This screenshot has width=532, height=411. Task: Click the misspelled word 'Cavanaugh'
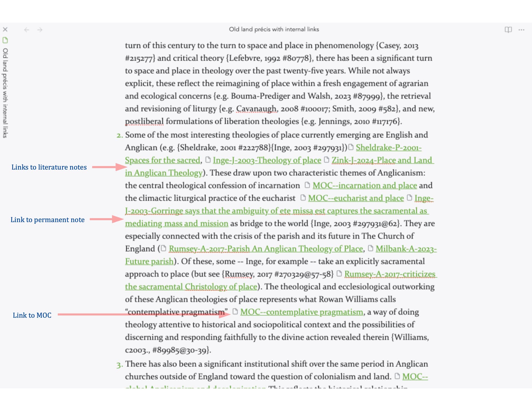tap(256, 109)
